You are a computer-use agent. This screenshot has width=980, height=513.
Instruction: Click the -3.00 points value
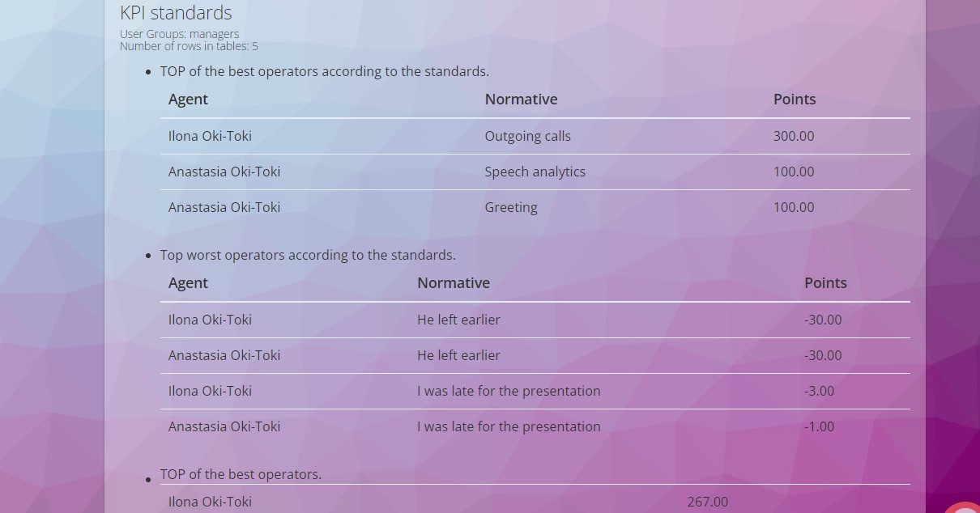pyautogui.click(x=819, y=391)
